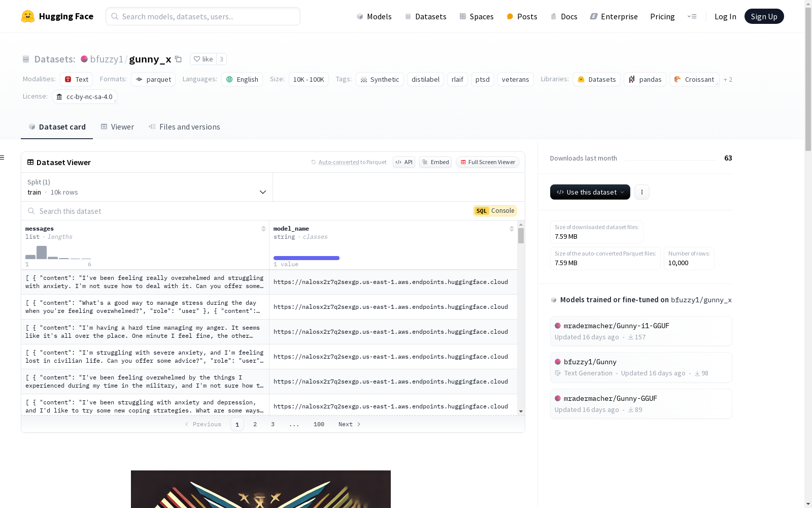Screen dimensions: 812x508
Task: Click the model_name classes distribution bar
Action: tap(307, 258)
